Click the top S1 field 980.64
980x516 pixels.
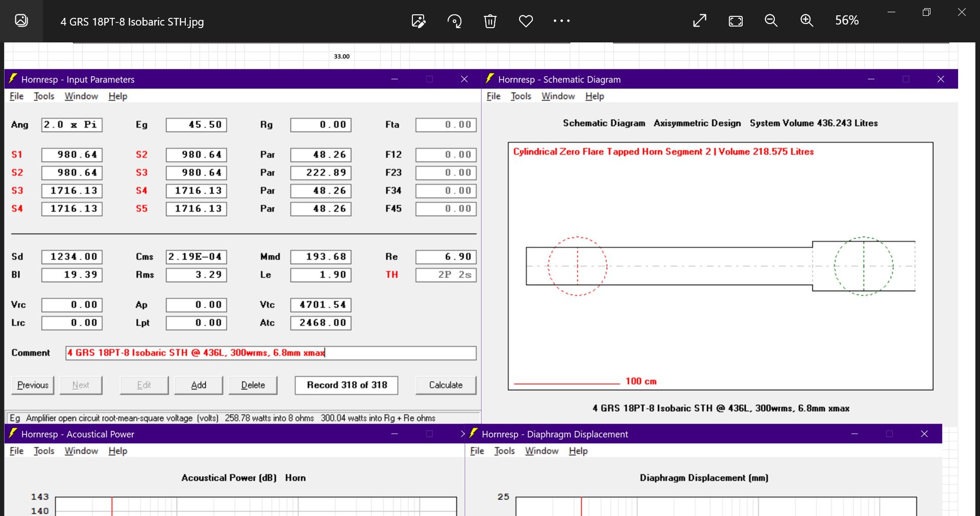coord(72,155)
